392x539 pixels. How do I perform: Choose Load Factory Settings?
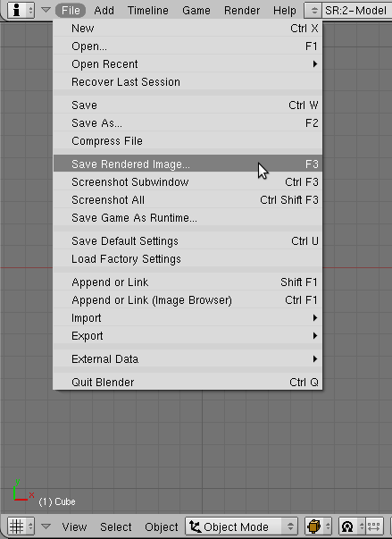pyautogui.click(x=188, y=258)
